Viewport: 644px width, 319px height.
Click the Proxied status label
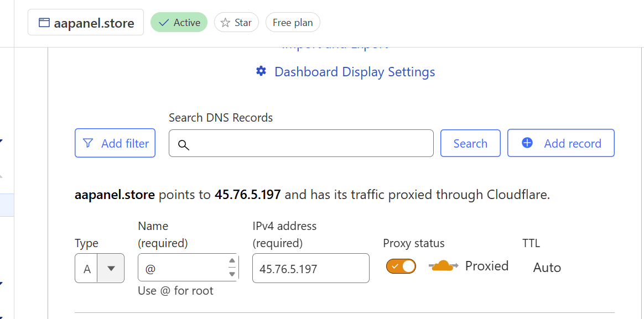pyautogui.click(x=486, y=266)
